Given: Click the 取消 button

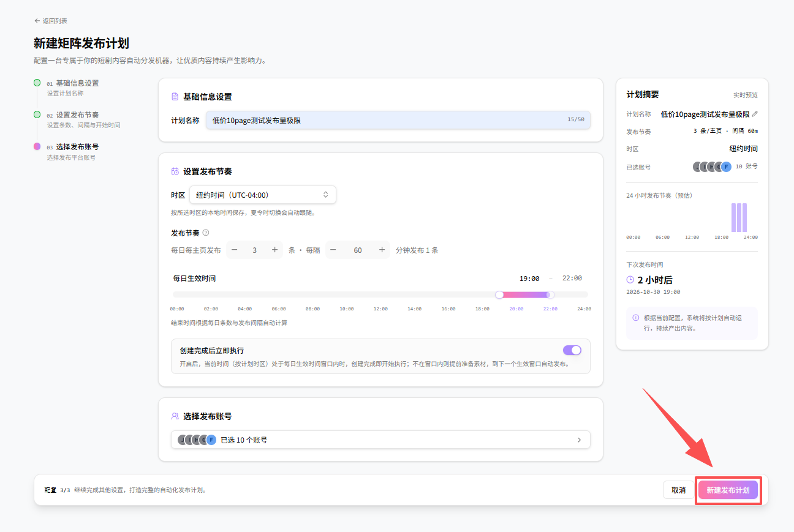Looking at the screenshot, I should pyautogui.click(x=678, y=490).
